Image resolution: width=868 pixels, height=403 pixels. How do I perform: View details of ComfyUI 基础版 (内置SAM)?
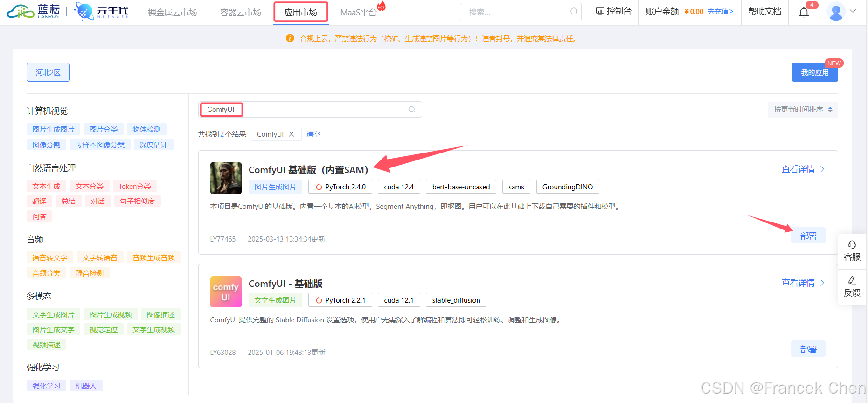(803, 169)
